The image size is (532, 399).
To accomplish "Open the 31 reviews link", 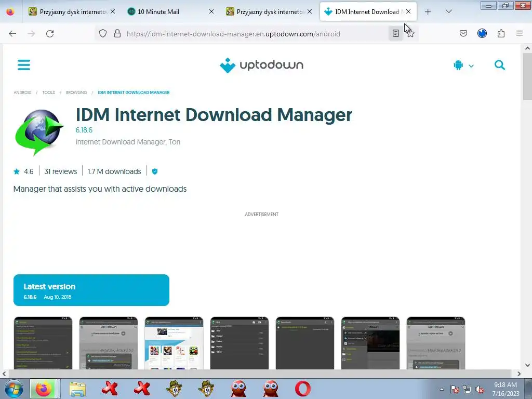I will (x=61, y=171).
